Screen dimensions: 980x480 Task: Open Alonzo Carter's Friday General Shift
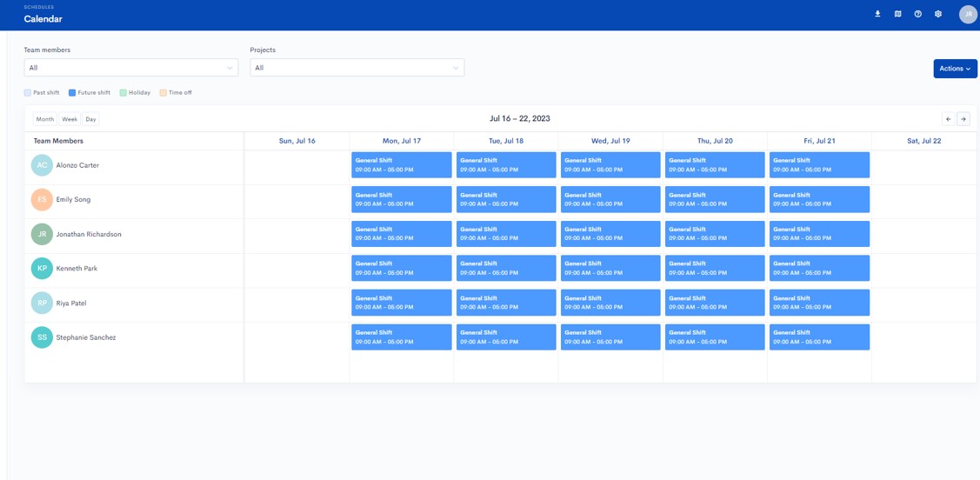tap(819, 165)
